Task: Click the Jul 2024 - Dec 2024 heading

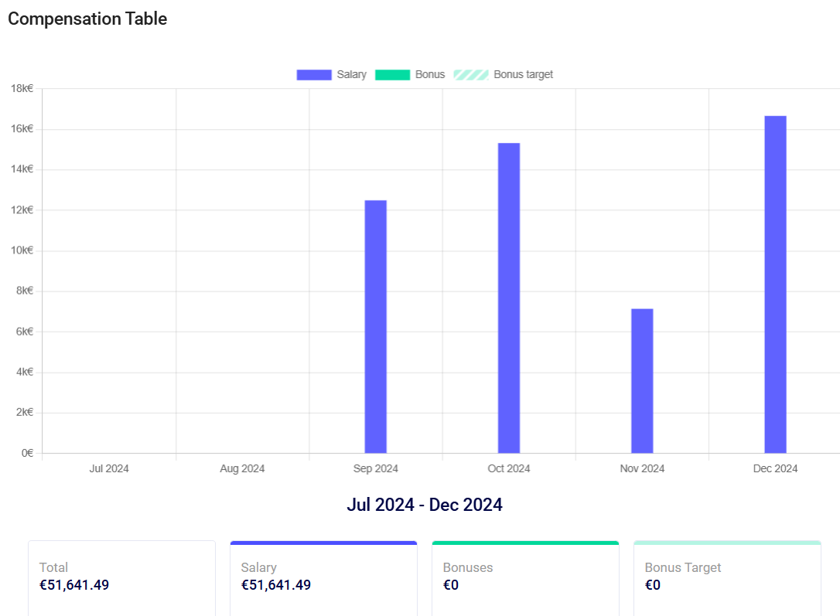Action: (425, 505)
